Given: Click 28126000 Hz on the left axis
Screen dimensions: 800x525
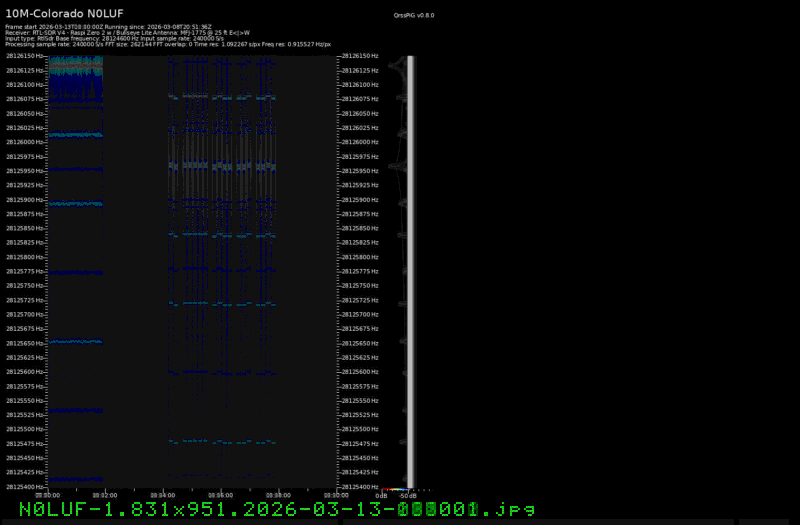Looking at the screenshot, I should 24,142.
